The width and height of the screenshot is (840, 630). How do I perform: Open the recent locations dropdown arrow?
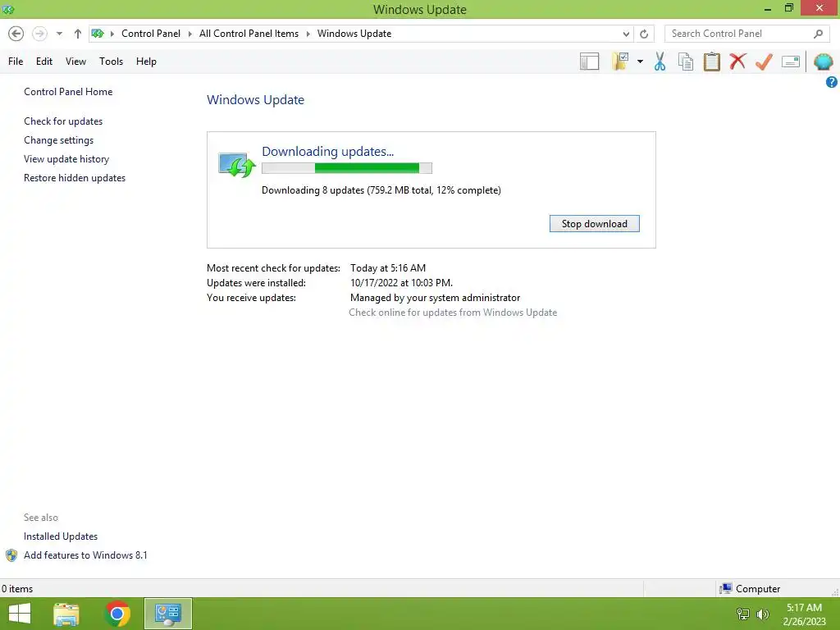59,34
